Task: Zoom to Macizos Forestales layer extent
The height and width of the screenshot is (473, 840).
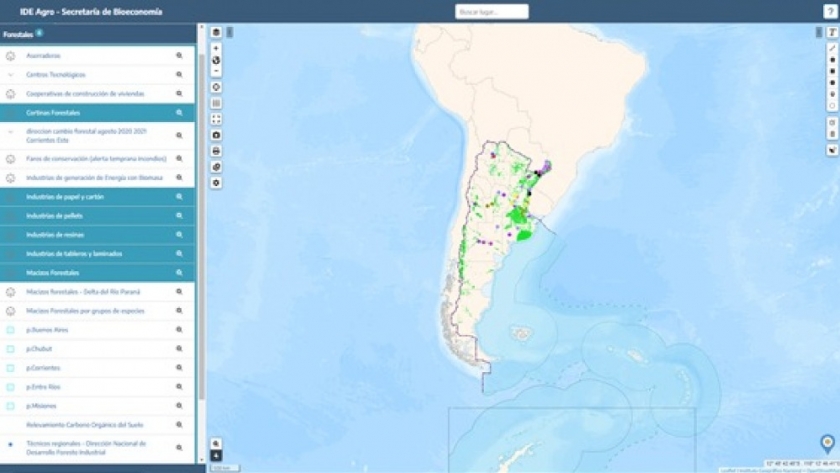Action: 179,273
